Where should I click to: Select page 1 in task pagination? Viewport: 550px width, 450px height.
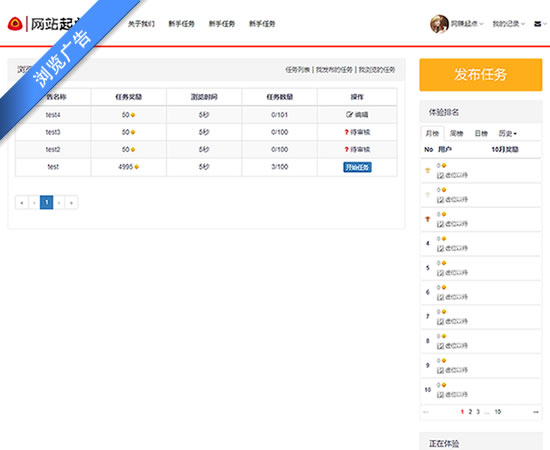tap(46, 202)
